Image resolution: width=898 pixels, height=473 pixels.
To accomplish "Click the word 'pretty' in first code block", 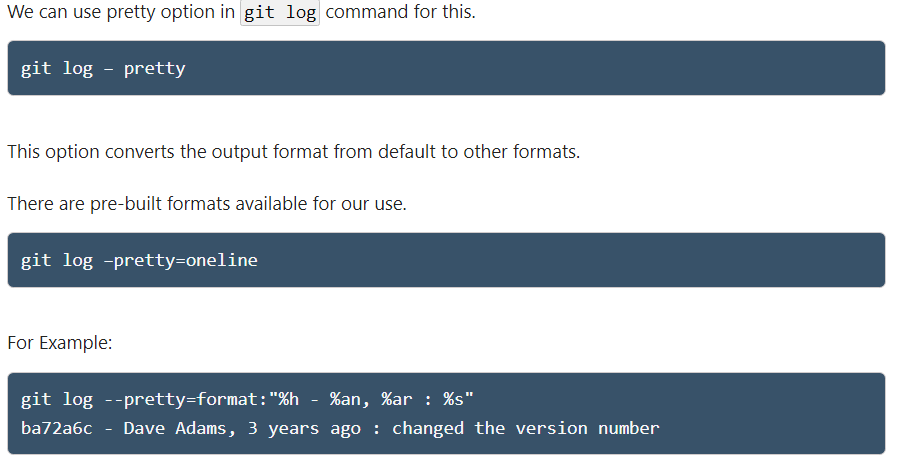I will click(154, 69).
